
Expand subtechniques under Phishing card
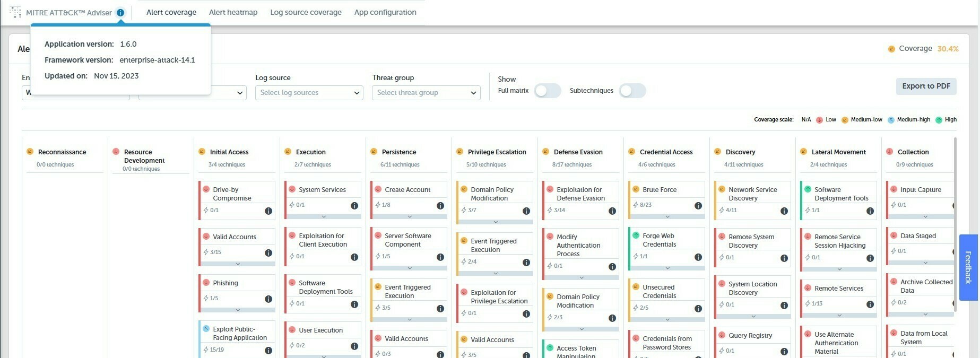(x=238, y=310)
